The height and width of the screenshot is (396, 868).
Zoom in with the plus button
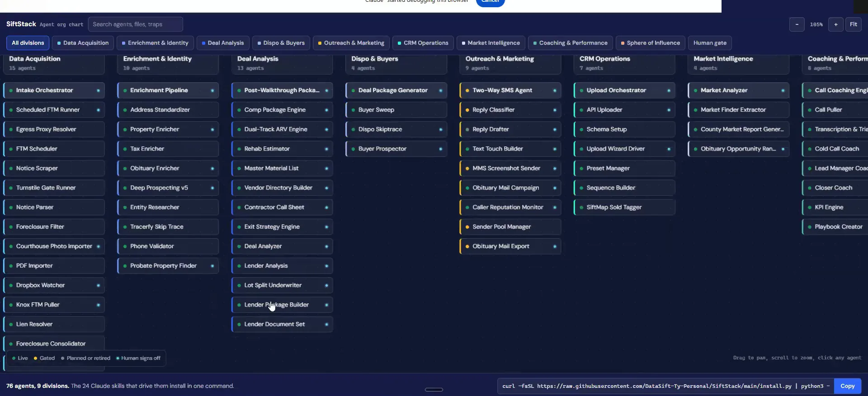pyautogui.click(x=835, y=24)
